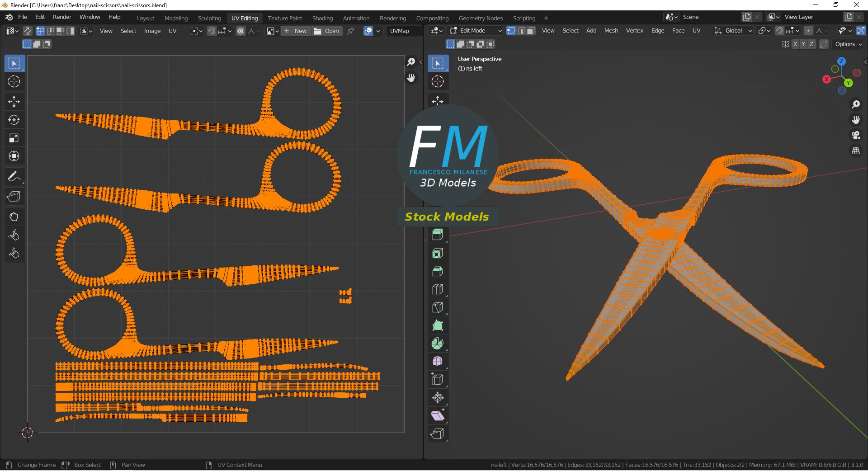Select the Smooth tool
The width and height of the screenshot is (868, 471).
coord(438,362)
